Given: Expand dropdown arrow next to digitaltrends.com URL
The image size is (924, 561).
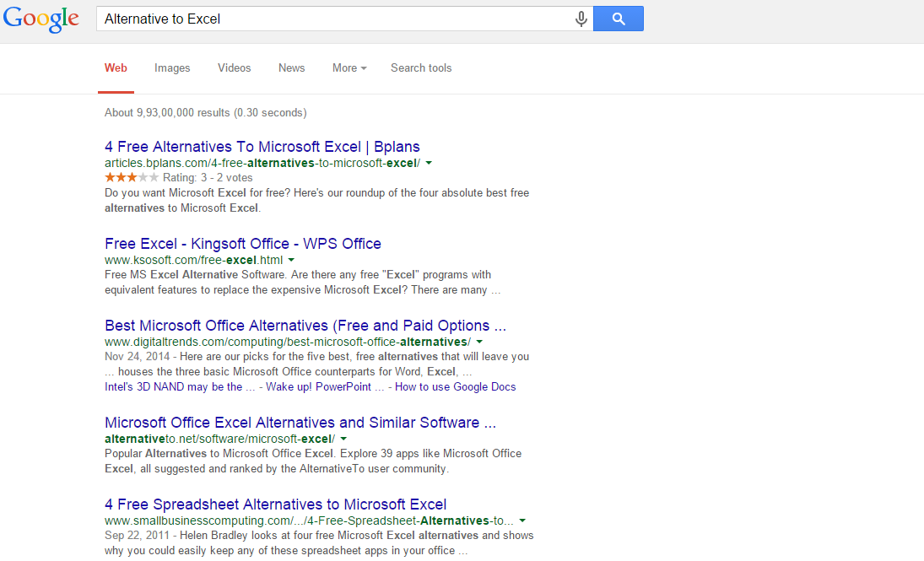Looking at the screenshot, I should pos(479,342).
